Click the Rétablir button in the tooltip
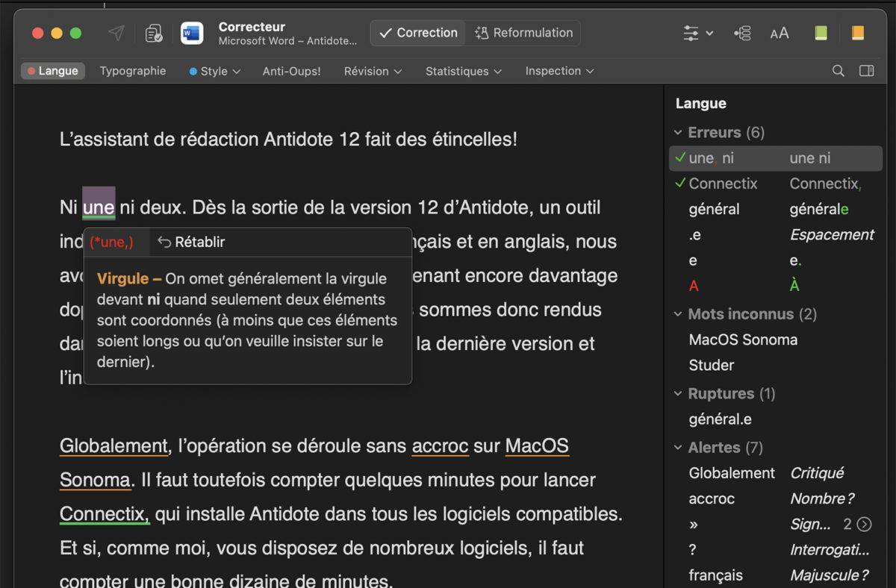 coord(191,242)
